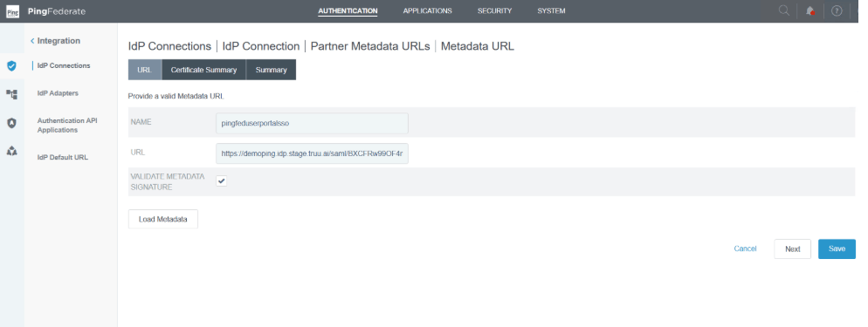Open IdP Adapters in sidebar
Image resolution: width=868 pixels, height=327 pixels.
[x=58, y=93]
